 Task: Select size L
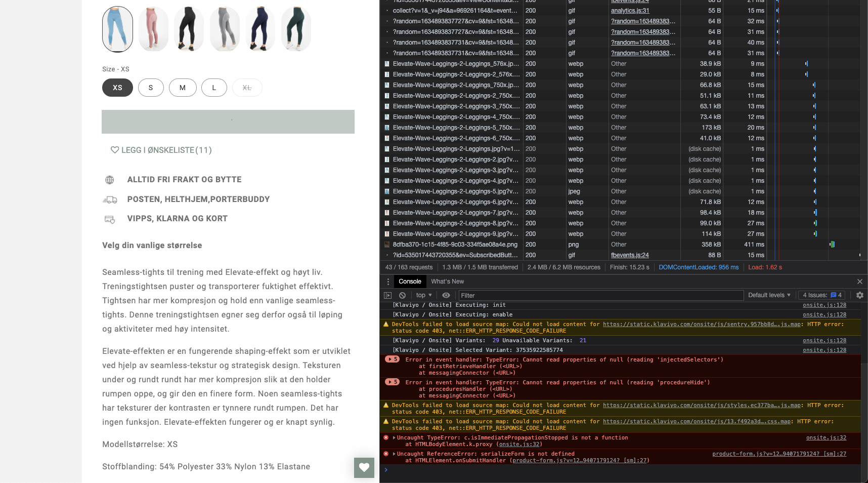(x=214, y=88)
